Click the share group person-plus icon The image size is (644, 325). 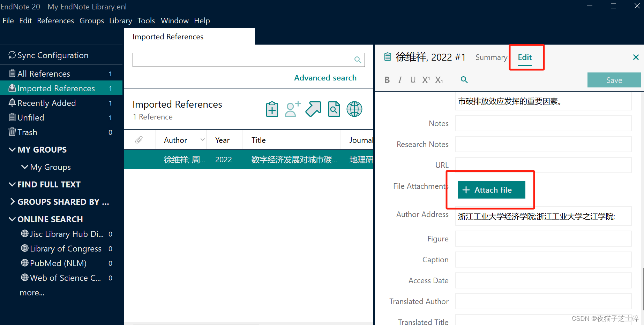pyautogui.click(x=293, y=109)
